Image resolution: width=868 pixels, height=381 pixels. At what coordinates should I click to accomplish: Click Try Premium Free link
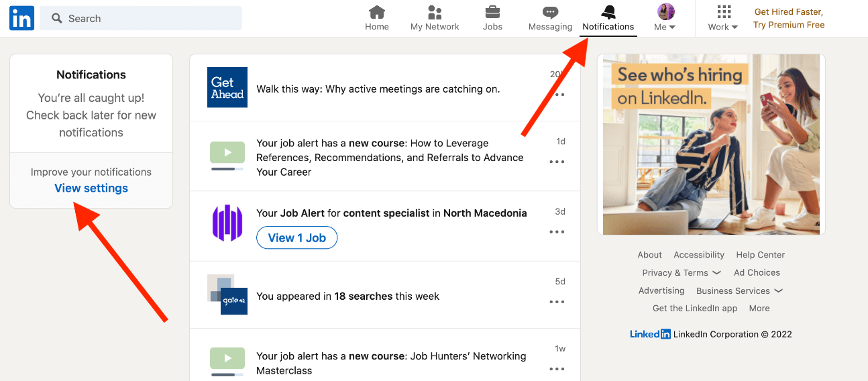(789, 25)
